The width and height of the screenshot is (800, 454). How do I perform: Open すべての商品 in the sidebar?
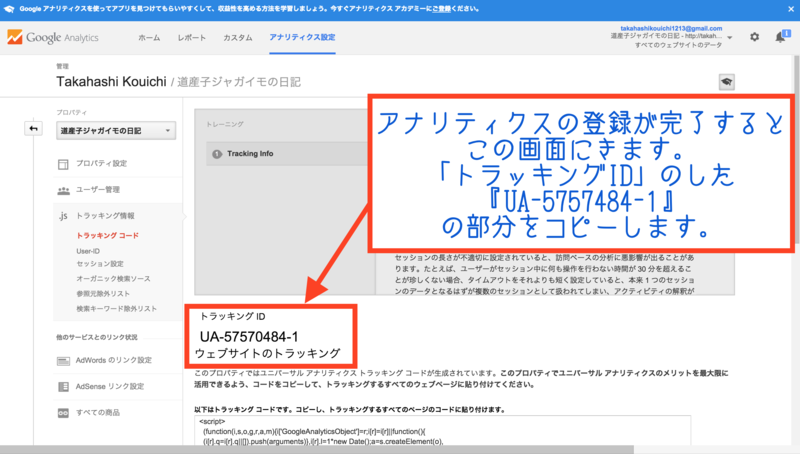pos(98,413)
